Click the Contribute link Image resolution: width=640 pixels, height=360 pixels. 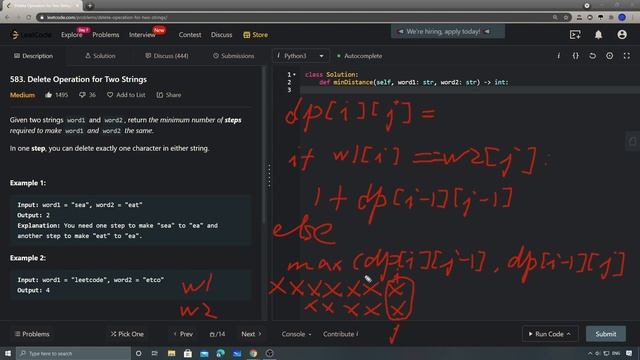coord(340,334)
